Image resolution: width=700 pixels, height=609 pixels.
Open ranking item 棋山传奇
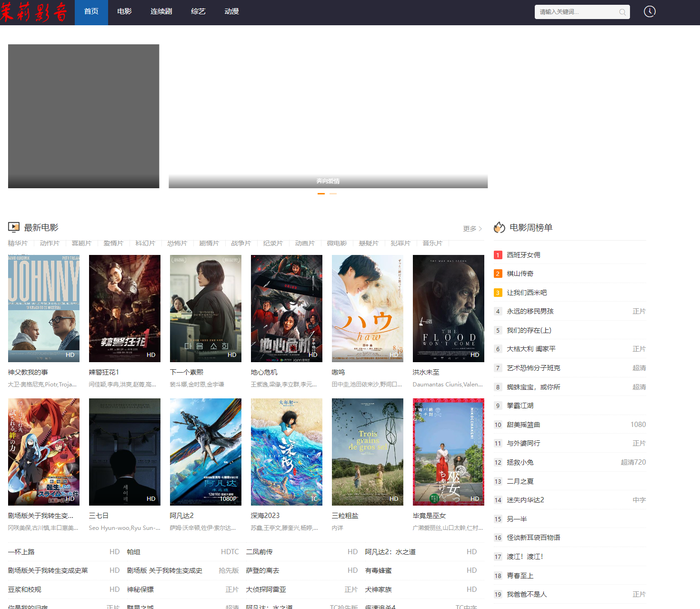tap(520, 274)
